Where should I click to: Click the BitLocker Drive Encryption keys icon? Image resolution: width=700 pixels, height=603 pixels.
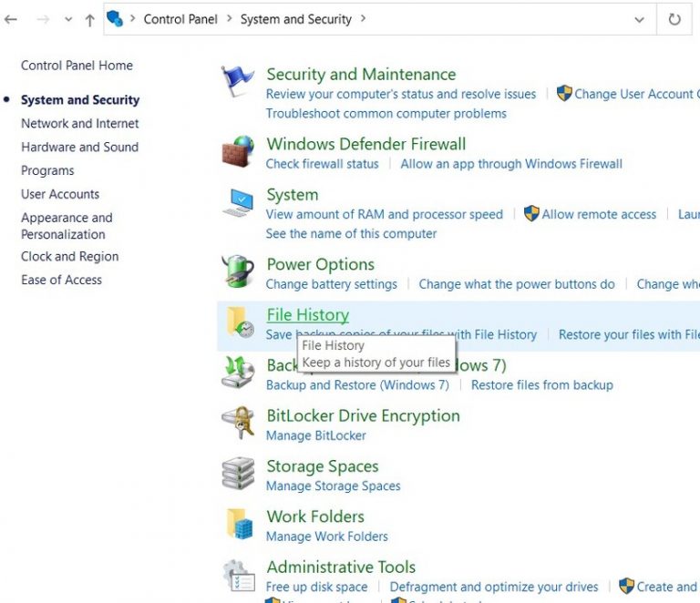238,424
